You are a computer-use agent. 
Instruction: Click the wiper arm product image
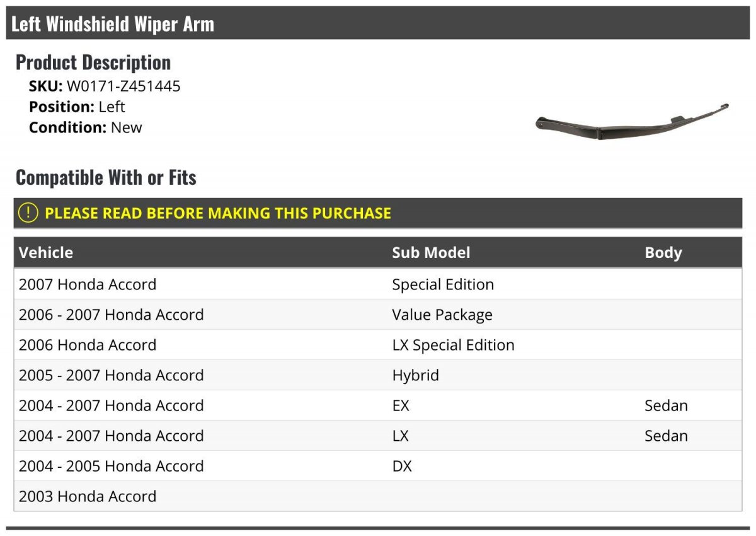632,122
